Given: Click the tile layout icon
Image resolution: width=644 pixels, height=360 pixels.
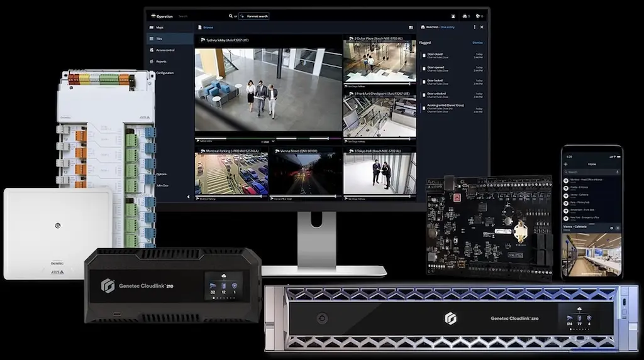Looking at the screenshot, I should tap(411, 28).
